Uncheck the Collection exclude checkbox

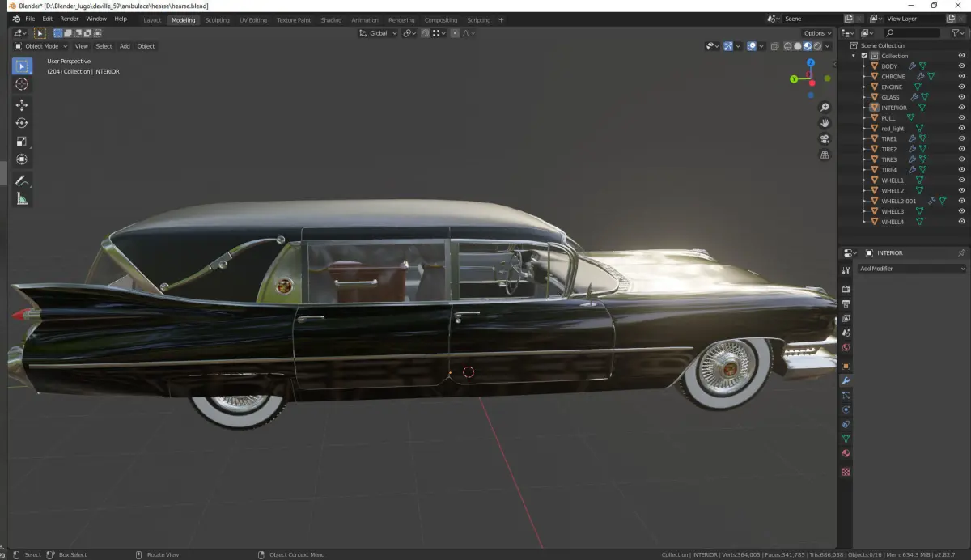[864, 56]
